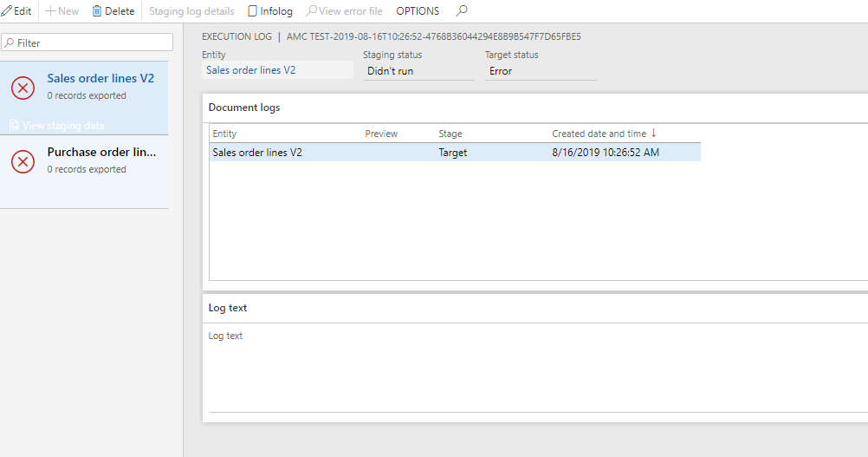Click Target status field 'Error'
The height and width of the screenshot is (457, 868).
point(541,71)
